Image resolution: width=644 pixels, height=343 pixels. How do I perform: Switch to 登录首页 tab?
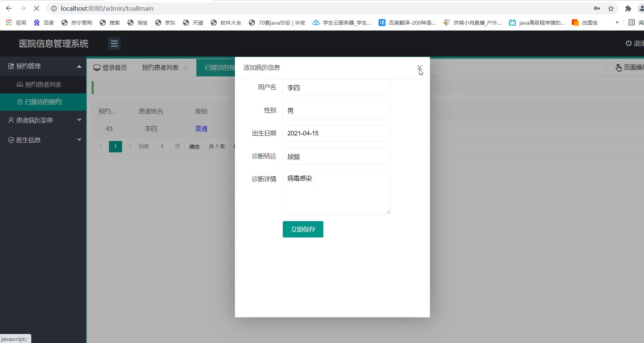pyautogui.click(x=110, y=68)
